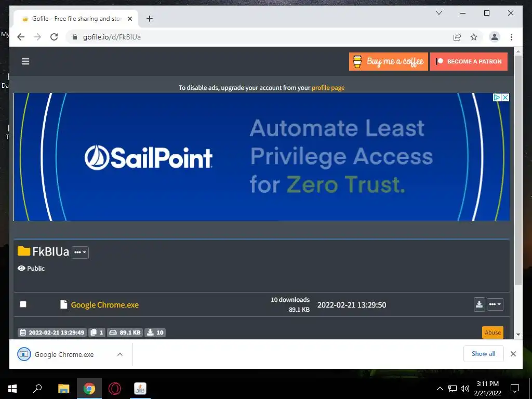Viewport: 532px width, 399px height.
Task: Bookmark this page with the star icon
Action: [474, 37]
